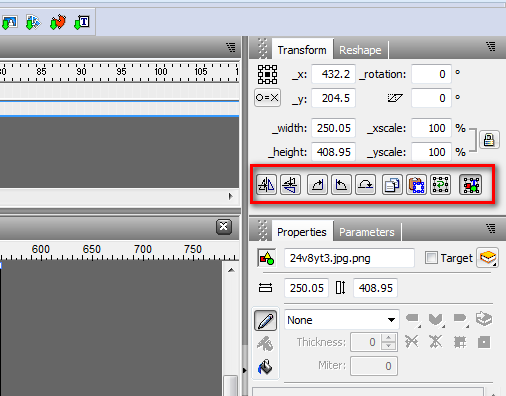
Task: Click the Paste Transform clipboard button
Action: [416, 184]
